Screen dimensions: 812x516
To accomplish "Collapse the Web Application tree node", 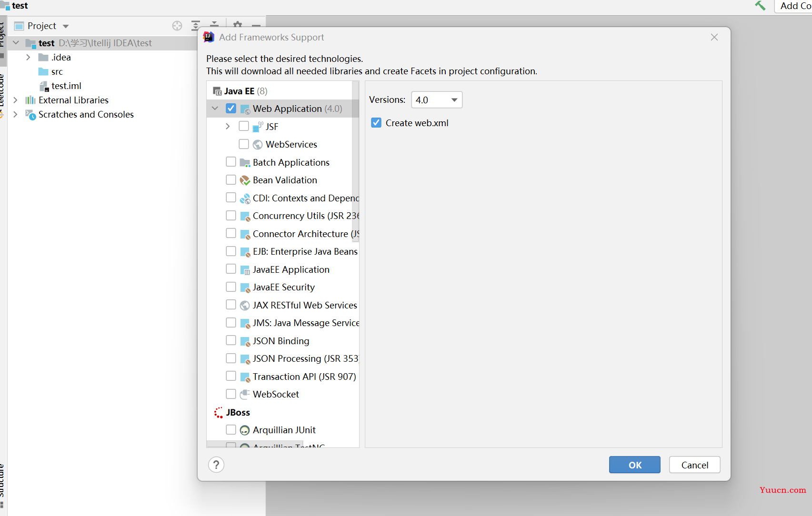I will (x=215, y=109).
